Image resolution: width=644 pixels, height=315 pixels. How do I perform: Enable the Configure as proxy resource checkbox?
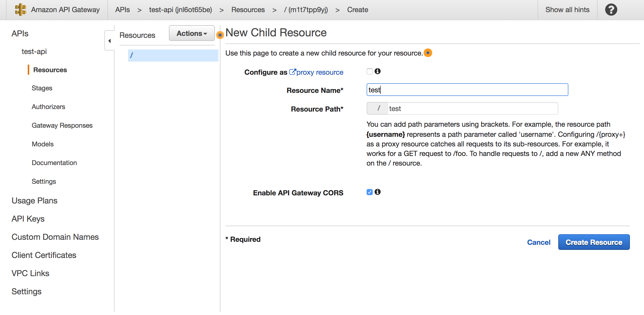369,71
